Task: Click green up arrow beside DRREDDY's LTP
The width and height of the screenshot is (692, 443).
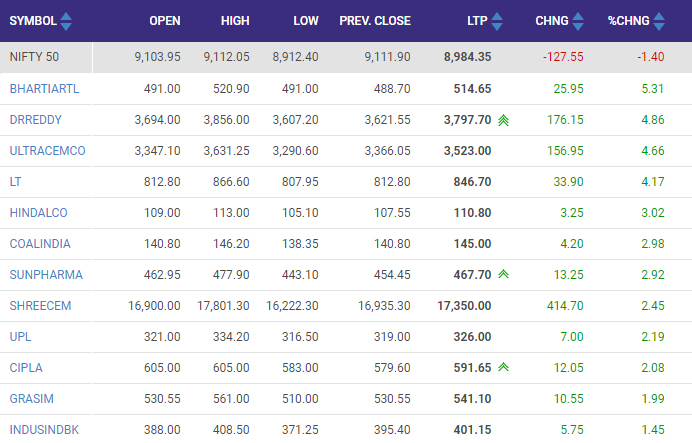Action: tap(502, 120)
